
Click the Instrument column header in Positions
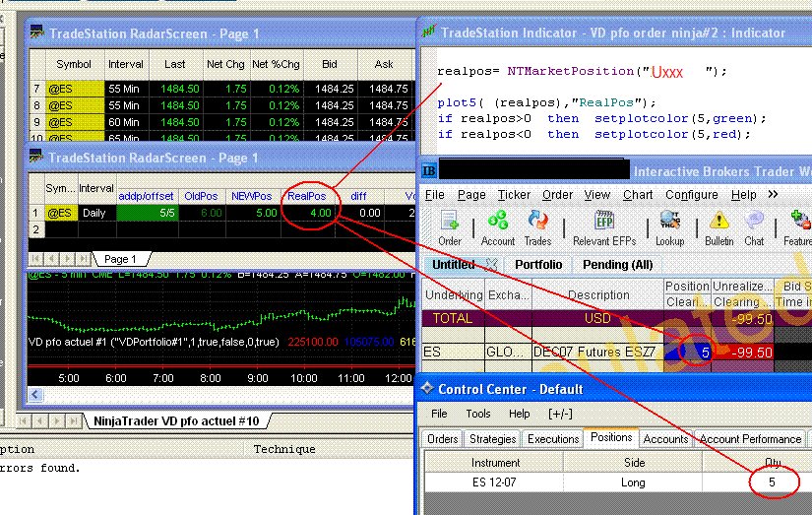pos(494,462)
